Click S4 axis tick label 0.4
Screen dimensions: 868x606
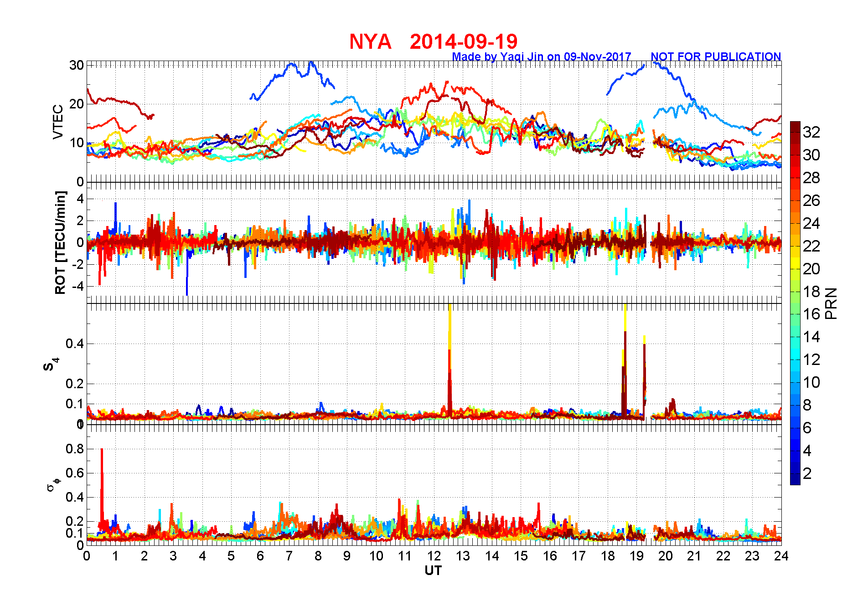point(75,344)
